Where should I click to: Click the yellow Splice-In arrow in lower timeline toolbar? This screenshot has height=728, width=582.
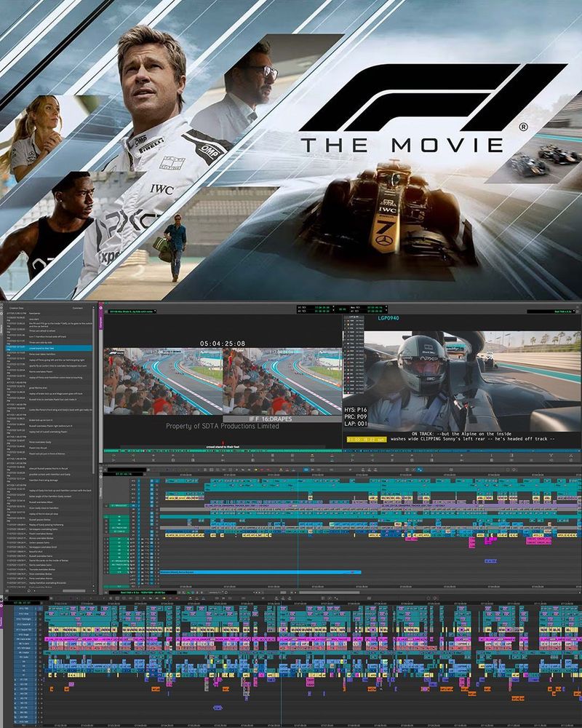(164, 598)
